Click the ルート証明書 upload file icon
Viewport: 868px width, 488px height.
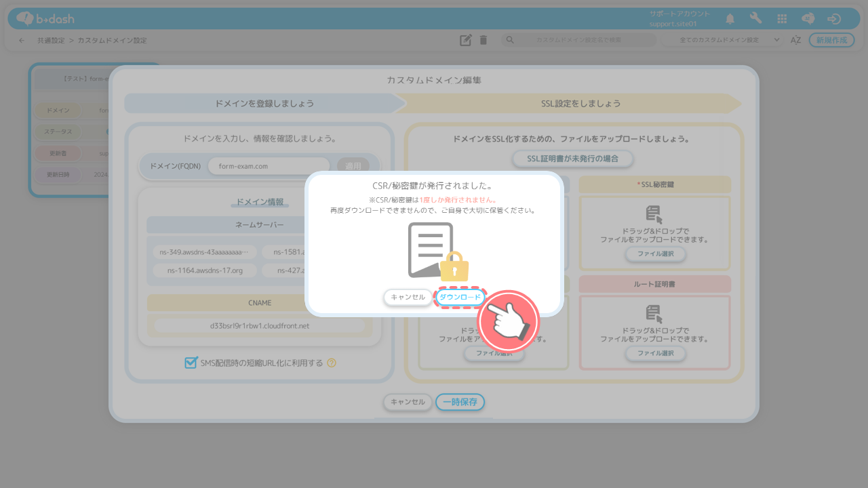click(x=654, y=314)
